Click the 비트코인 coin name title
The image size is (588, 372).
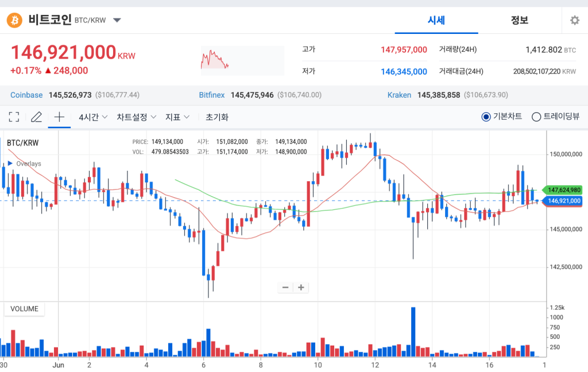point(50,20)
